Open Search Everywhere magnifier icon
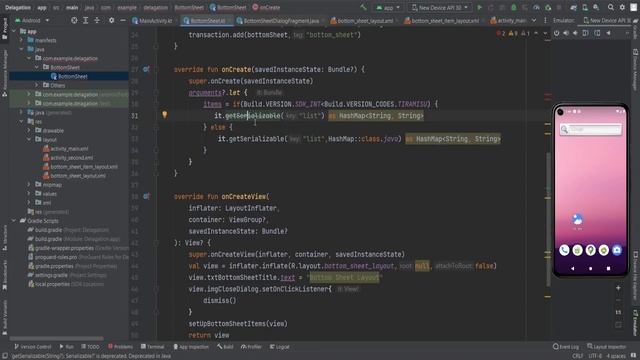This screenshot has width=640, height=360. pos(611,7)
